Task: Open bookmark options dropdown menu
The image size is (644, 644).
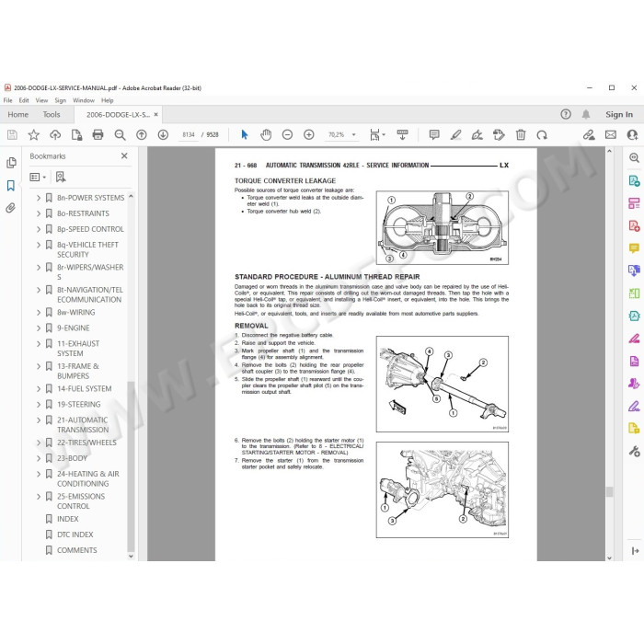Action: tap(38, 177)
